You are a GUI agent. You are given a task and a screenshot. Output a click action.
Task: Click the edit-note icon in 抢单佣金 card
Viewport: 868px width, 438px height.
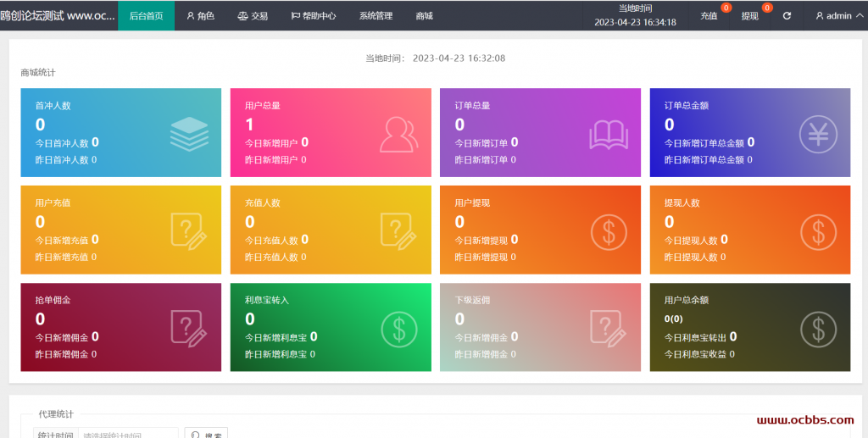pos(189,328)
